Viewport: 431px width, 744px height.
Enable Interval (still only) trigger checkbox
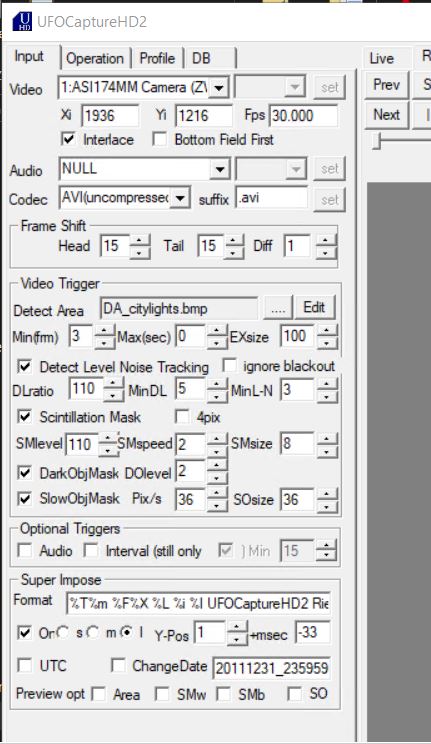[x=91, y=550]
